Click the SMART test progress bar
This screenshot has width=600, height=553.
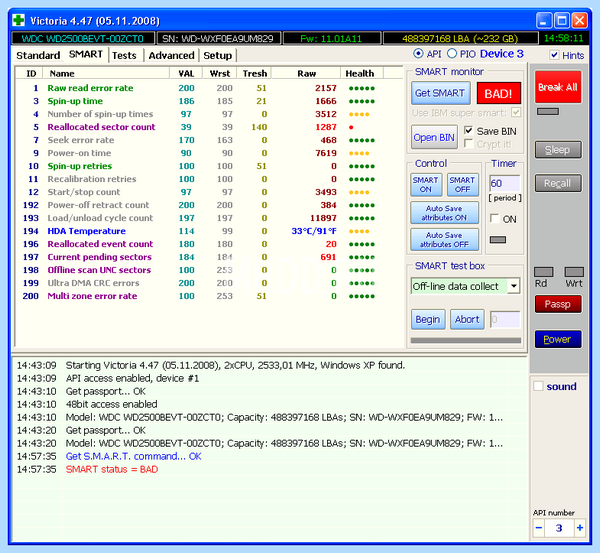(x=466, y=340)
